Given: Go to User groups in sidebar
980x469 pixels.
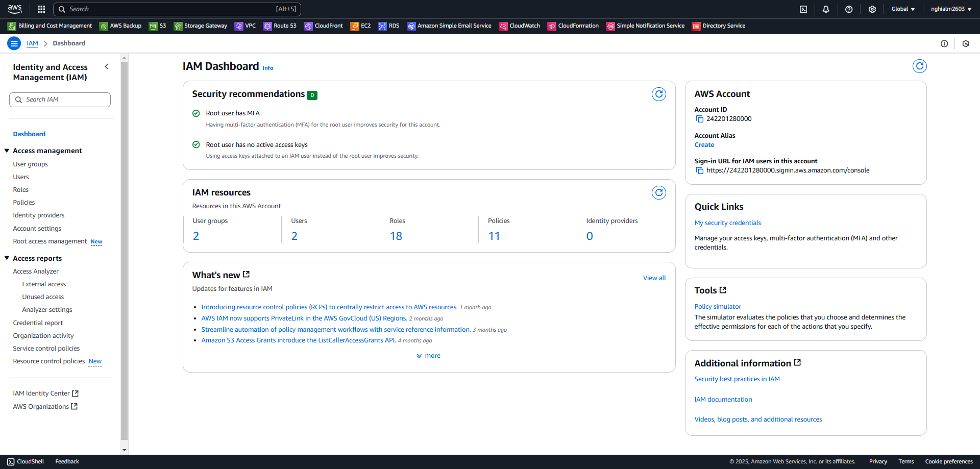Looking at the screenshot, I should tap(30, 164).
